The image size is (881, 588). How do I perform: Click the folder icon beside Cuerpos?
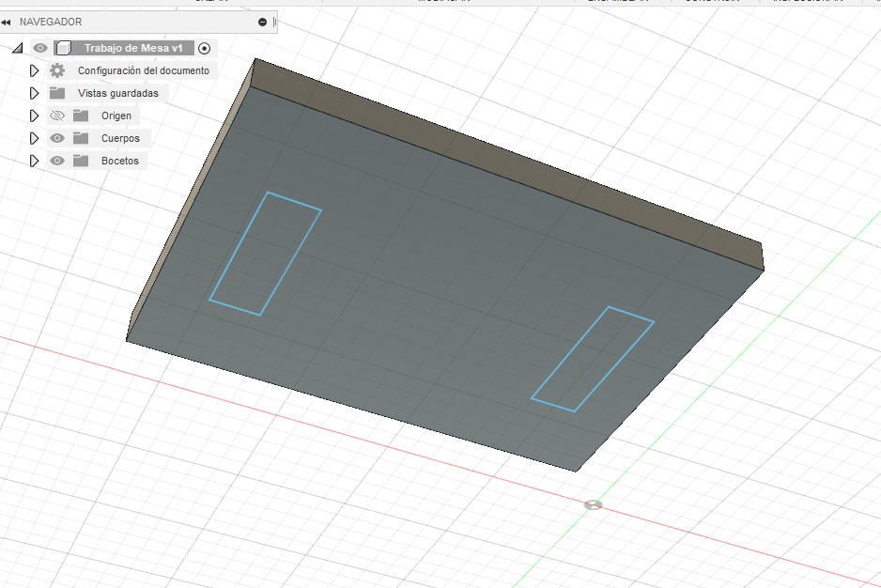coord(81,138)
